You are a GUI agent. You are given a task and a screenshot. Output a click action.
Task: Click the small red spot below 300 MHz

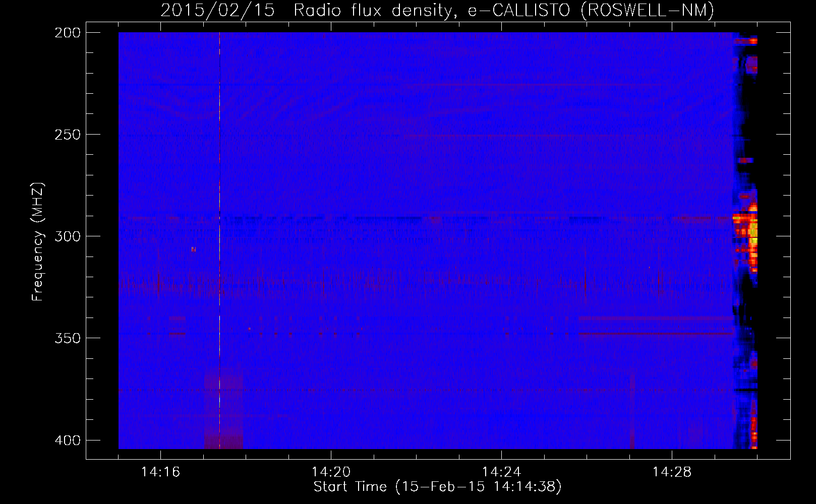click(x=193, y=249)
